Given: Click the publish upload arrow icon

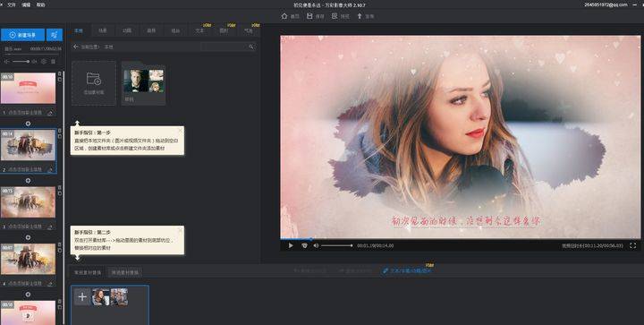Looking at the screenshot, I should 360,16.
